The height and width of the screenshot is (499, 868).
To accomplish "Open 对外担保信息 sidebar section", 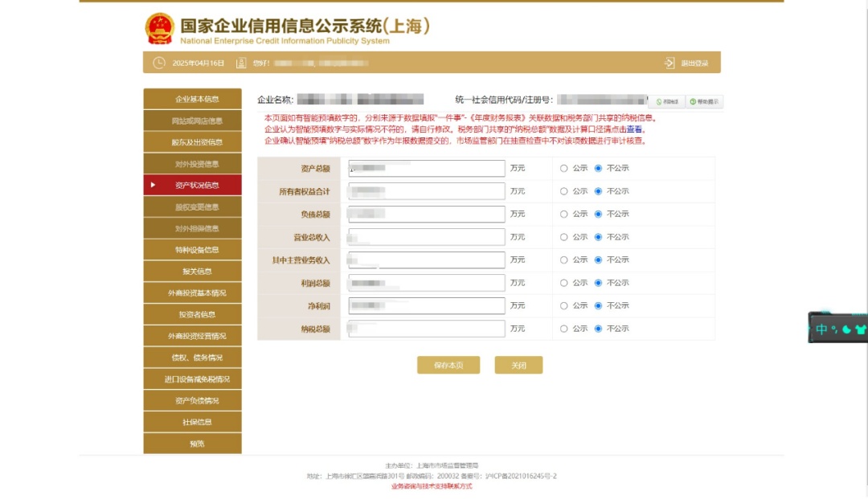I will (192, 228).
